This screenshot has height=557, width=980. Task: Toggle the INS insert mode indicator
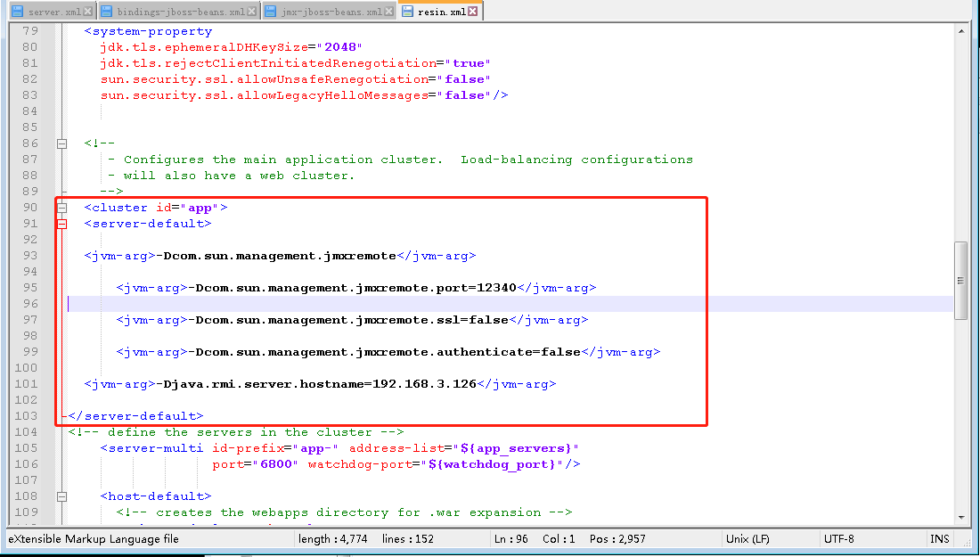(939, 539)
